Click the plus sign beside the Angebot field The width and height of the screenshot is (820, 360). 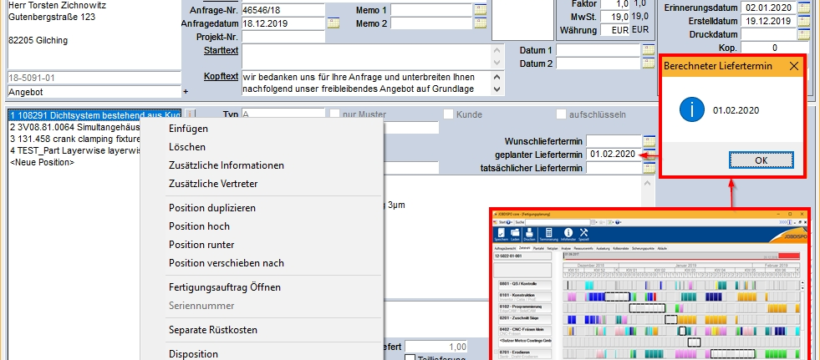pos(186,92)
